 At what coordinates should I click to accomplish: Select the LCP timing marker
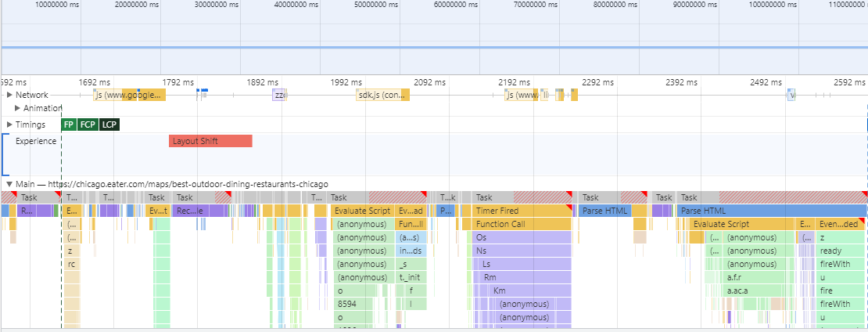(109, 125)
